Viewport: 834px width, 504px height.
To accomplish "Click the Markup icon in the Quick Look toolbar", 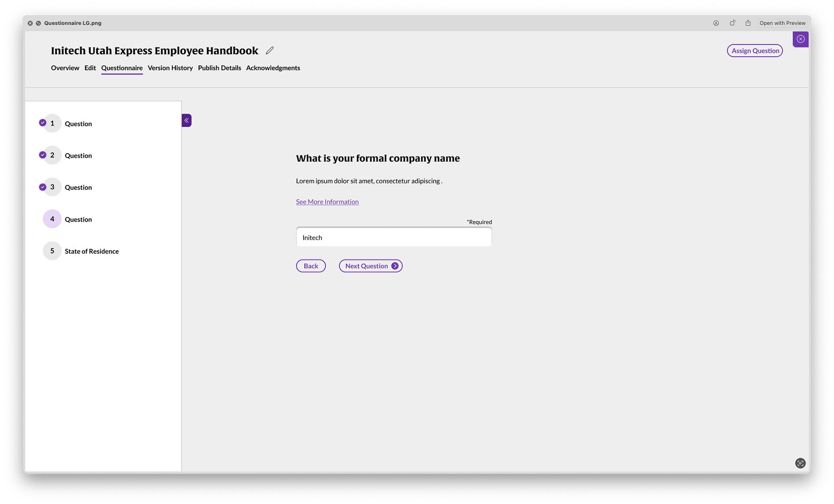I will (x=715, y=23).
